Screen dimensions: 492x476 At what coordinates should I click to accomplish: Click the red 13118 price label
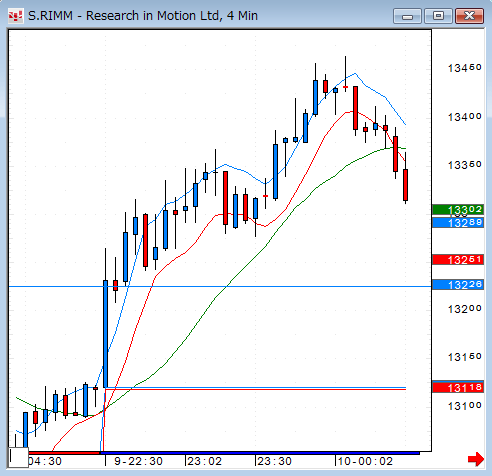click(458, 388)
